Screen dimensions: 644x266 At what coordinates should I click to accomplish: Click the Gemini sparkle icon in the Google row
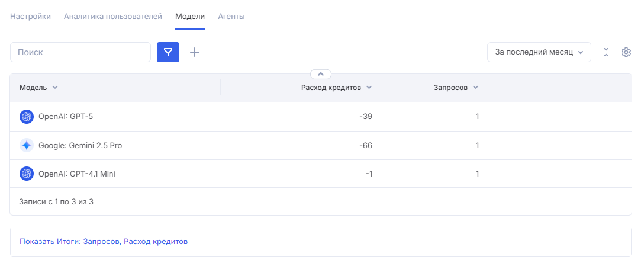[26, 146]
